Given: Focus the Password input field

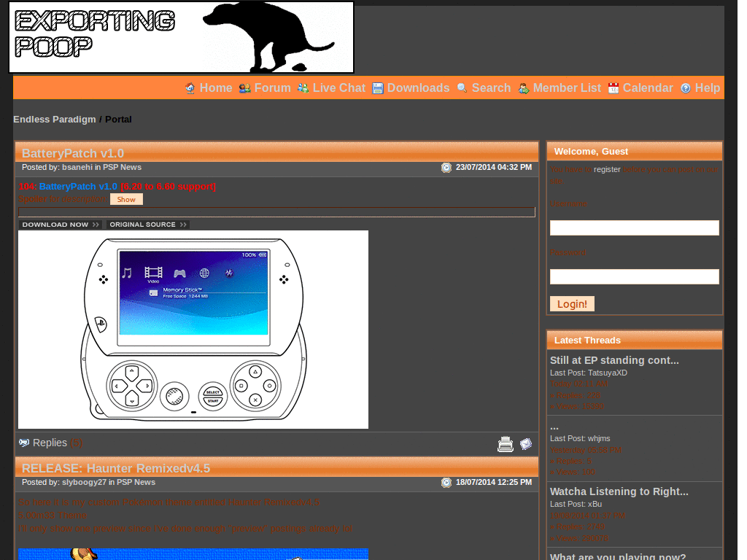Looking at the screenshot, I should (x=635, y=276).
